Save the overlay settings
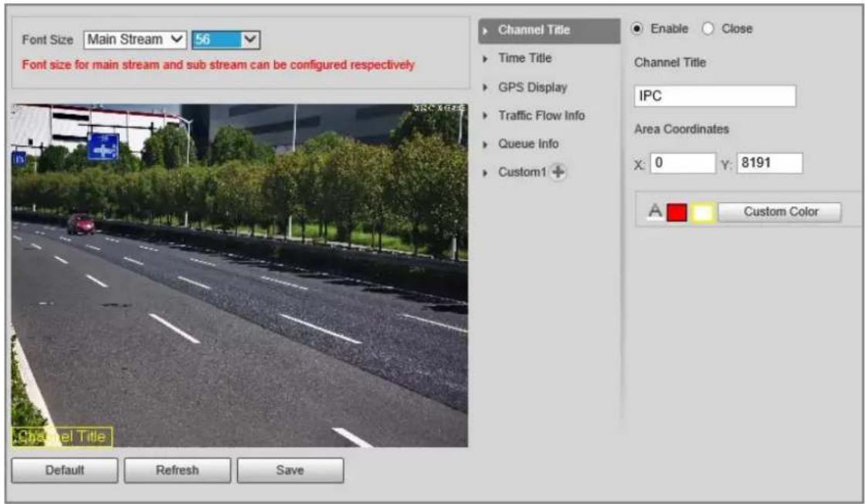865x504 pixels. click(x=290, y=470)
